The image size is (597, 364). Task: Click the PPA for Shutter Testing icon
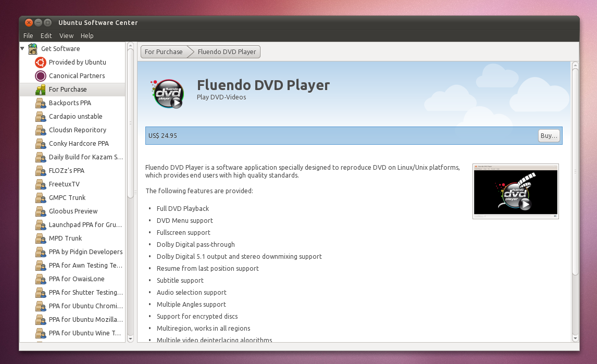40,293
